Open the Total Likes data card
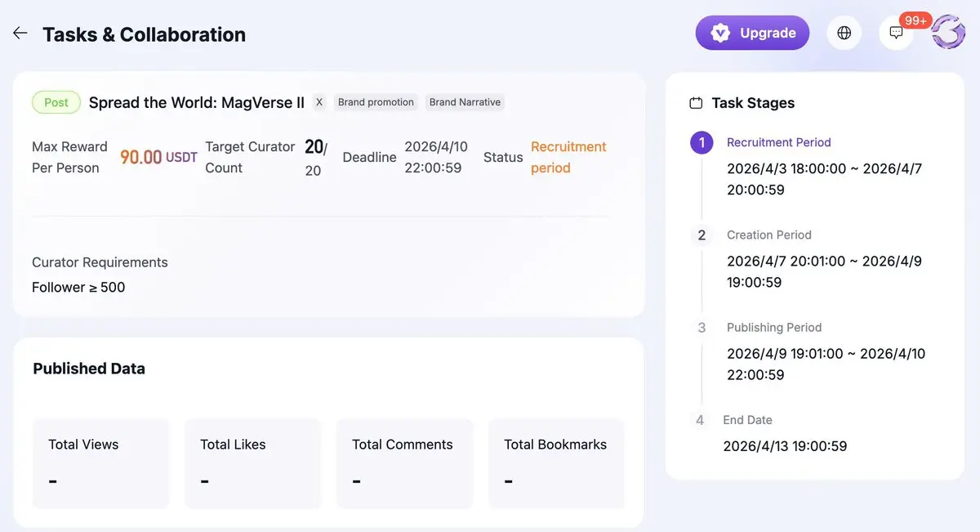 [252, 463]
